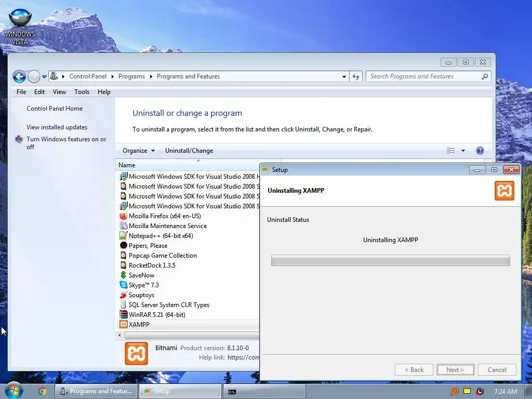This screenshot has height=399, width=532.
Task: Open the View menu
Action: click(x=59, y=92)
